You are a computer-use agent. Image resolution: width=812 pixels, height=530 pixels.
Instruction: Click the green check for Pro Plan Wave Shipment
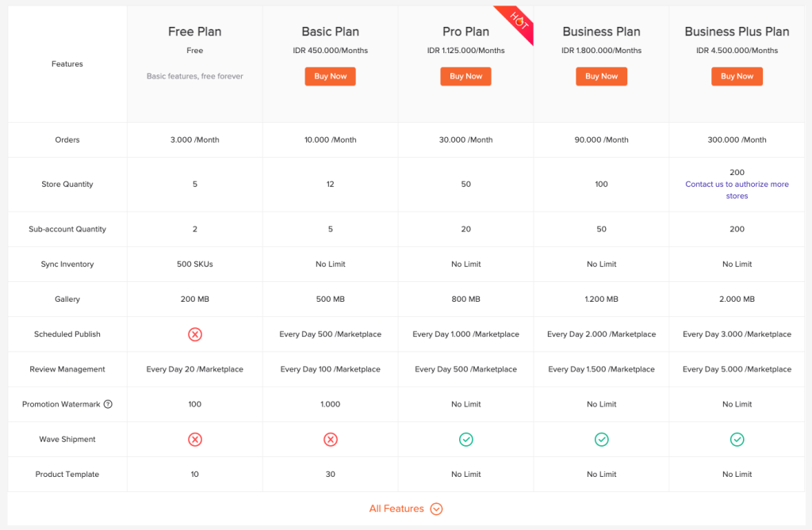point(466,440)
